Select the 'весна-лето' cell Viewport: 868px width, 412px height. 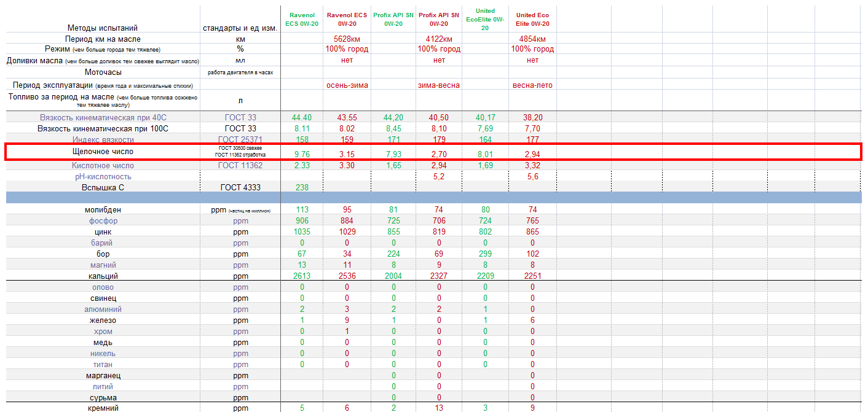pos(533,85)
